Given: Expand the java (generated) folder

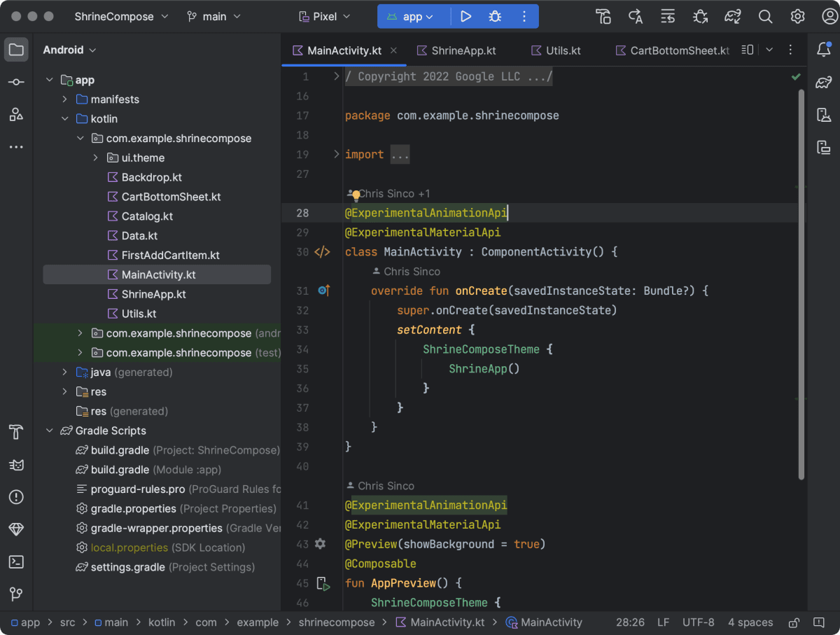Looking at the screenshot, I should click(64, 372).
